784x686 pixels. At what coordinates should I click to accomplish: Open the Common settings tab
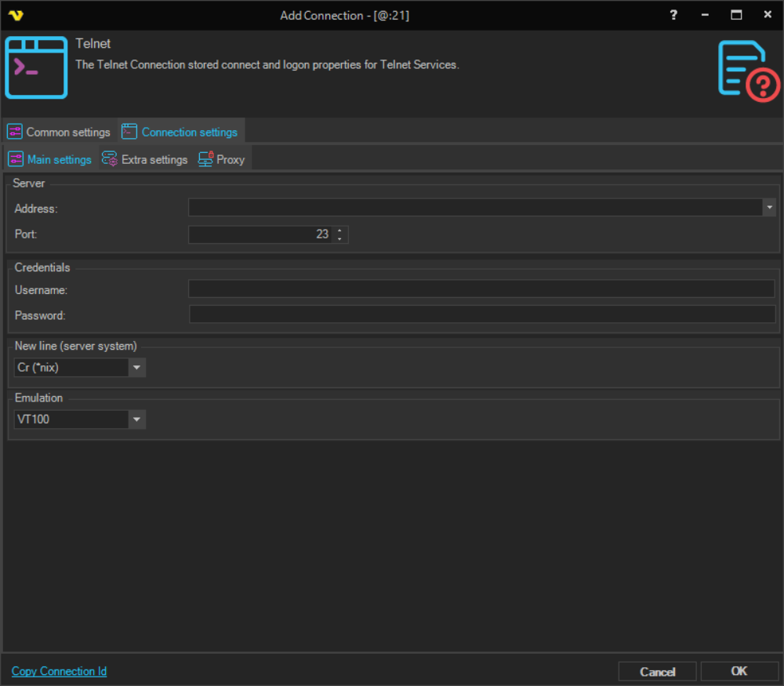(x=60, y=132)
